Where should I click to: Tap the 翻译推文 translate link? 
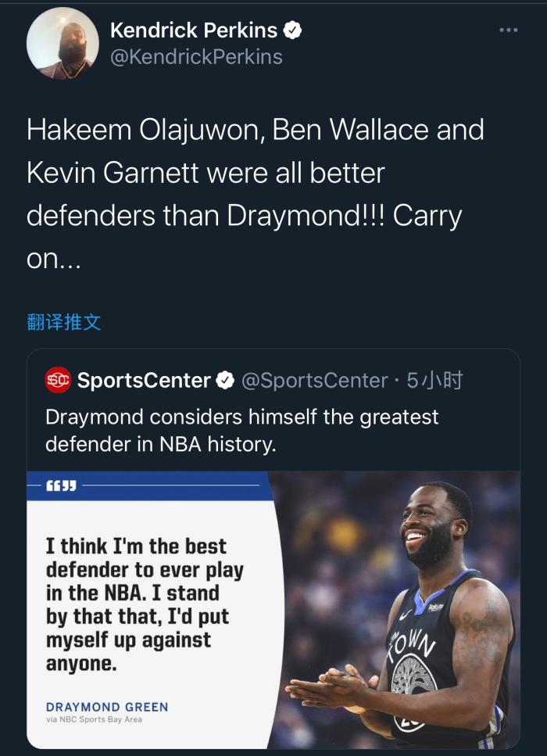click(64, 322)
